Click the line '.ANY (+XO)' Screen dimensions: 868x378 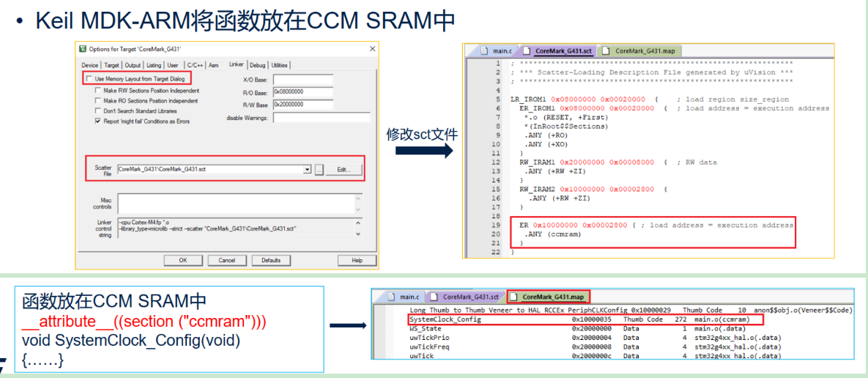(x=546, y=144)
